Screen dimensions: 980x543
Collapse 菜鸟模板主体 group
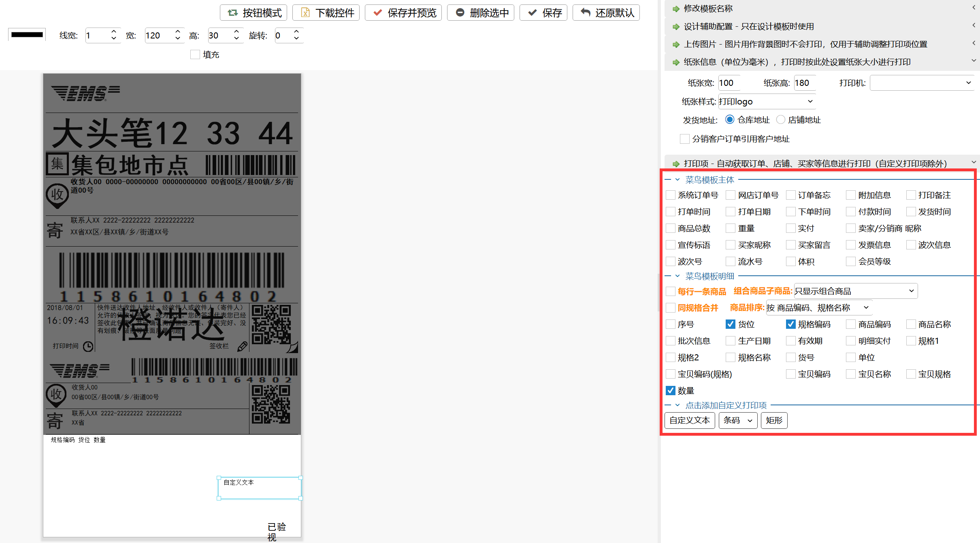(677, 179)
